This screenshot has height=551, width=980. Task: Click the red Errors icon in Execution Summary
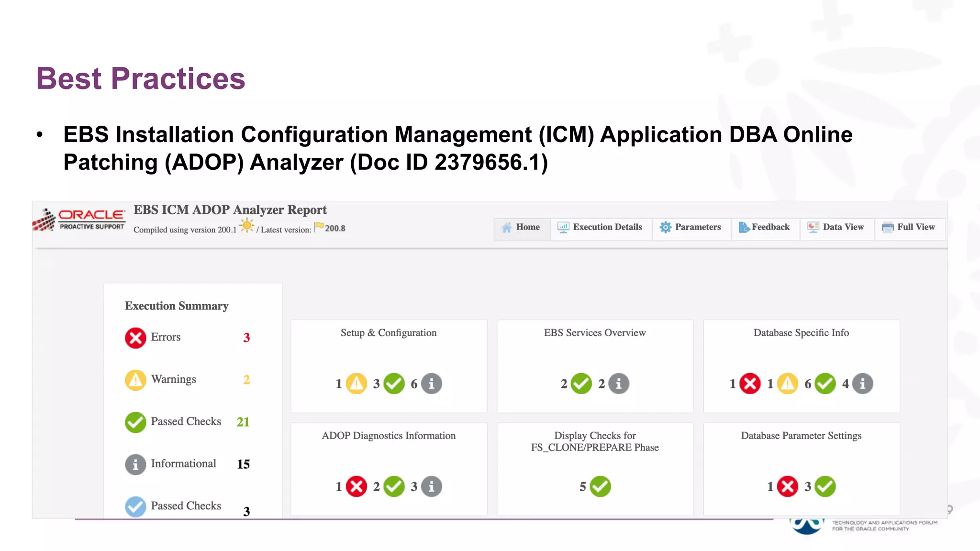[x=135, y=338]
